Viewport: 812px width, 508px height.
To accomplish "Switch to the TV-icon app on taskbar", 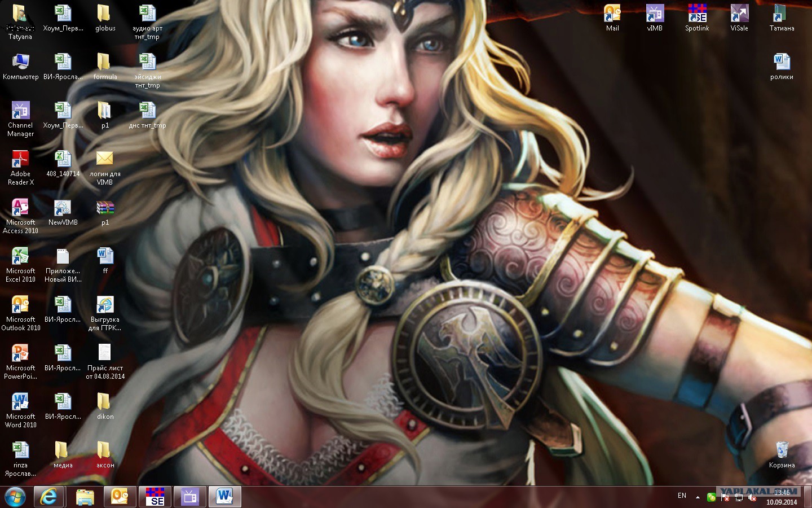I will [x=190, y=497].
